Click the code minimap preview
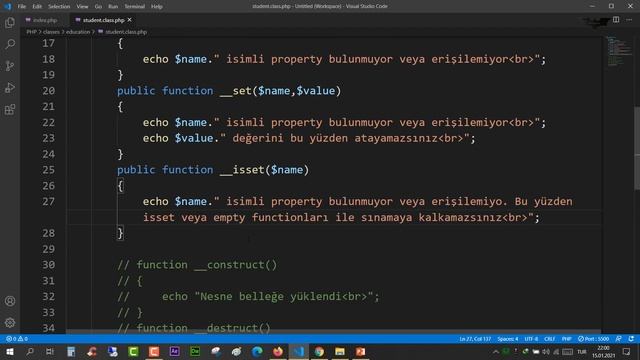 pyautogui.click(x=618, y=51)
